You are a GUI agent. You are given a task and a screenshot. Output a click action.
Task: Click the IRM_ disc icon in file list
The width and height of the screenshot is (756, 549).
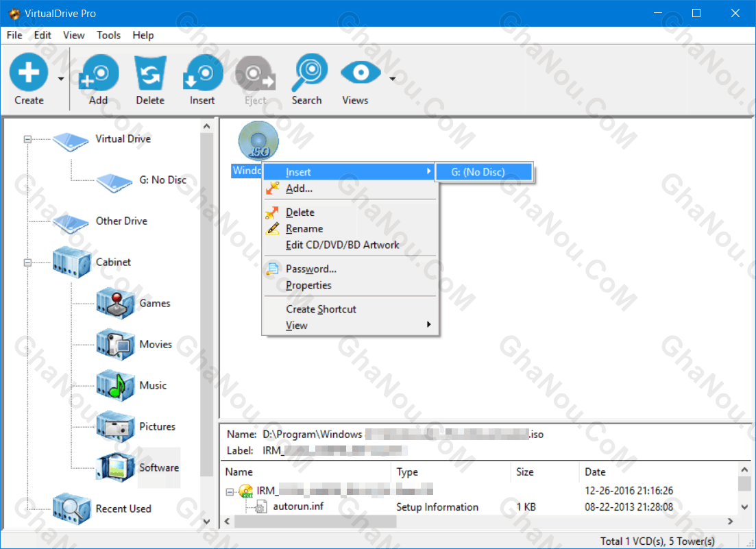click(x=246, y=491)
